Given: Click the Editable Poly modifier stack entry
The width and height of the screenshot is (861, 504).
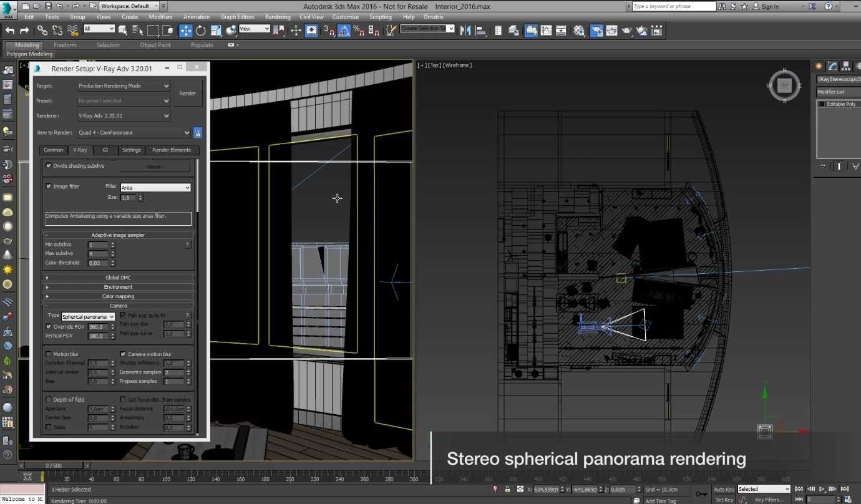Looking at the screenshot, I should [840, 104].
